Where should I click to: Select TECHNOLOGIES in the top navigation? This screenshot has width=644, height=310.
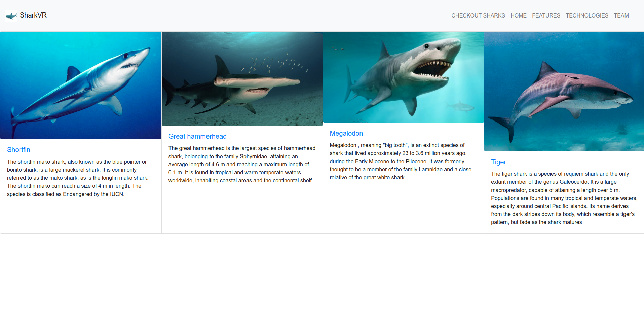tap(587, 15)
